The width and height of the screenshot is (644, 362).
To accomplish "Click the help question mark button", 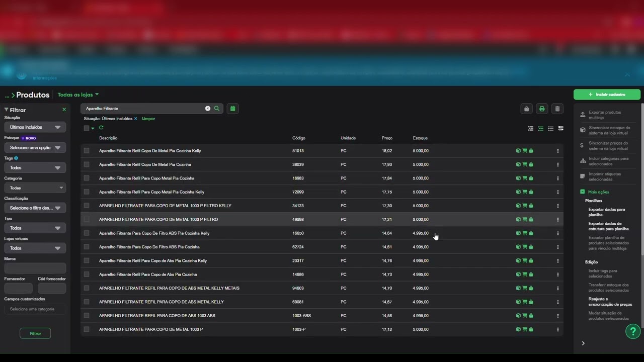I will point(633,331).
